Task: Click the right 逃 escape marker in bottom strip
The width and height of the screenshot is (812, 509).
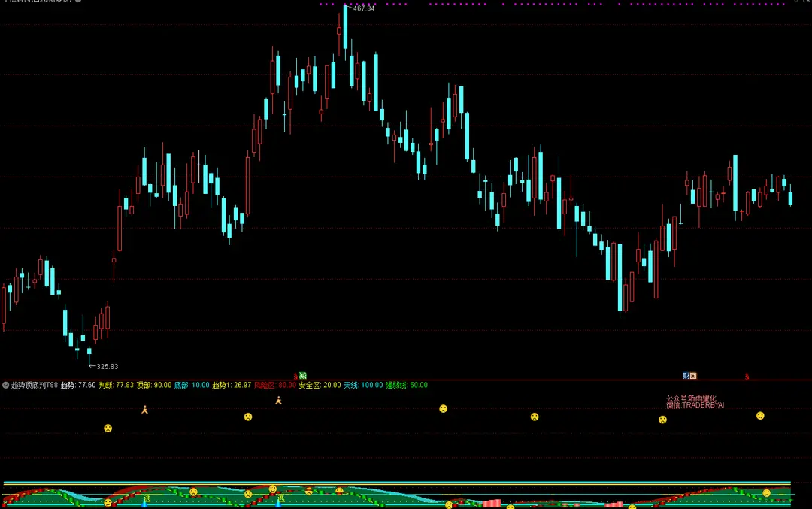Action: (x=280, y=498)
